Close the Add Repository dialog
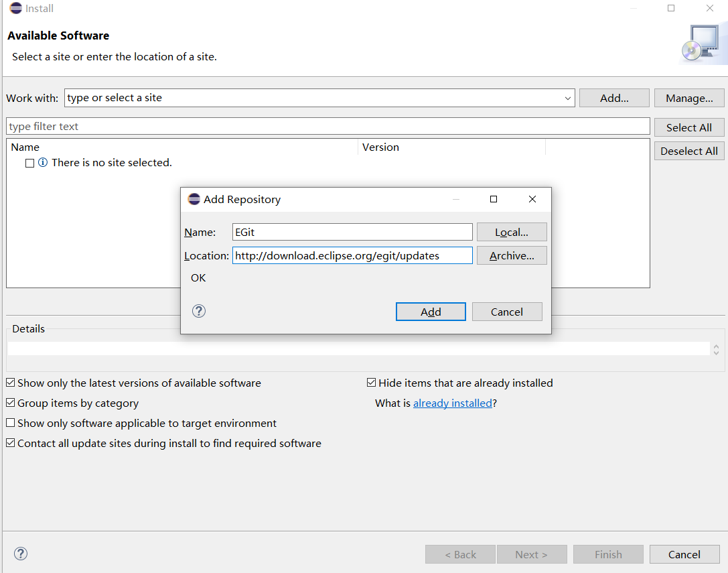Viewport: 728px width, 573px height. coord(532,199)
